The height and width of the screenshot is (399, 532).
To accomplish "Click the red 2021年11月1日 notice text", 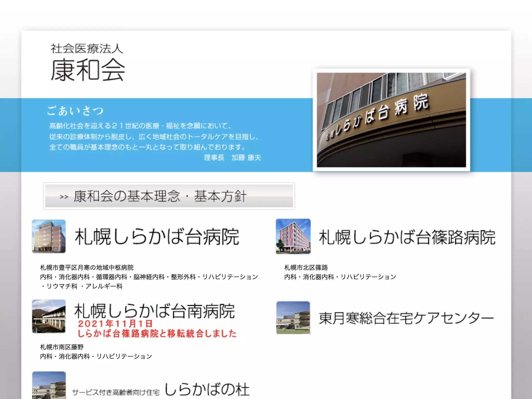I will [x=115, y=324].
